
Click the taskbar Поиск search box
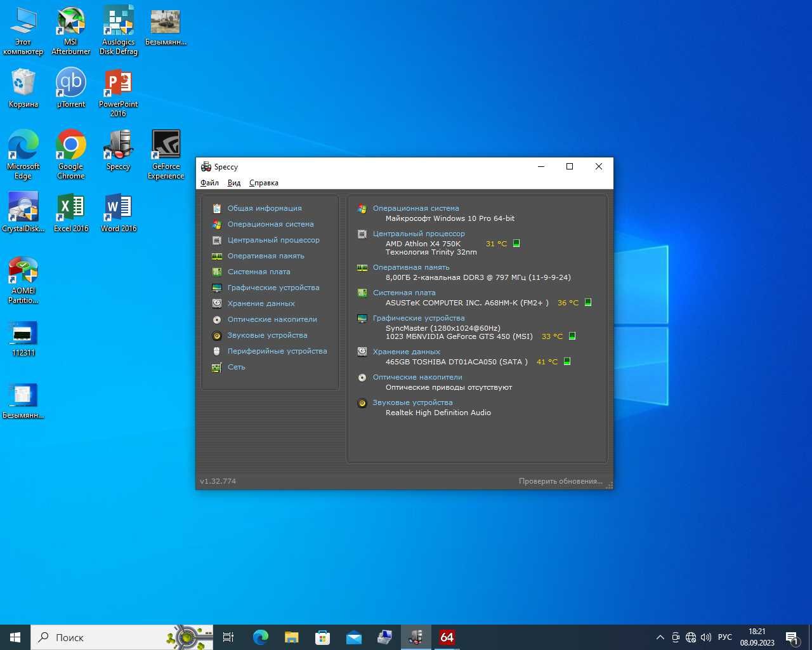(x=122, y=637)
